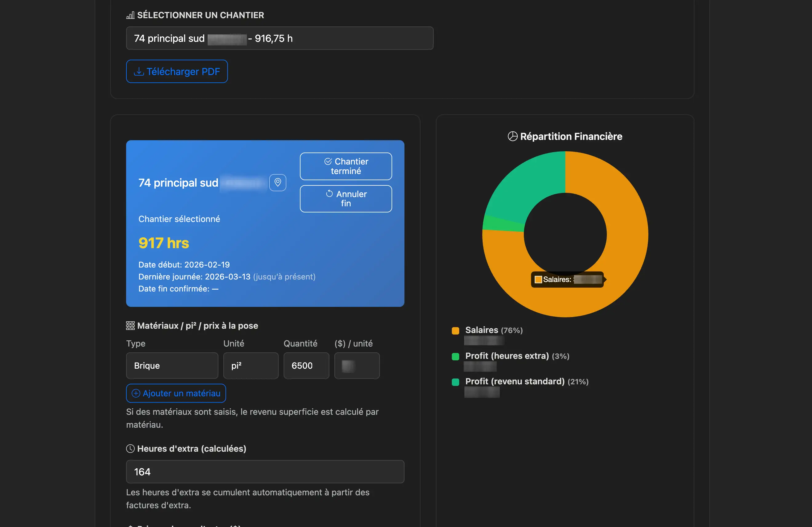The height and width of the screenshot is (527, 812).
Task: Click the bar chart icon beside Sélectionner un chantier
Action: click(x=130, y=15)
